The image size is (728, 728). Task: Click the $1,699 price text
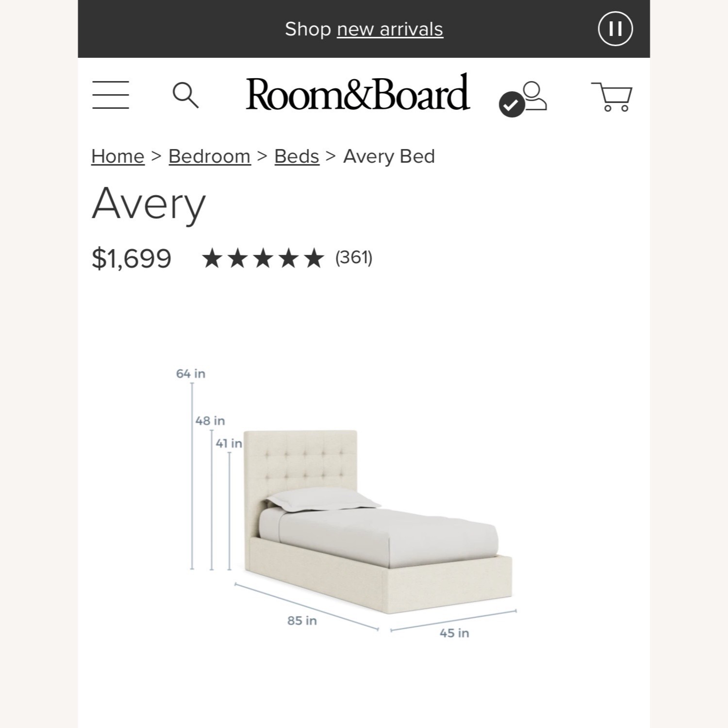132,258
